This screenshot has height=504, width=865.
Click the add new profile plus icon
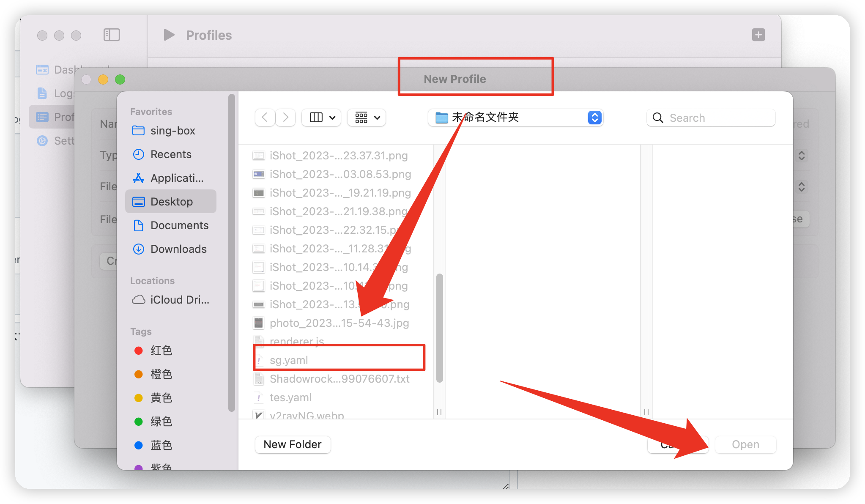click(758, 35)
